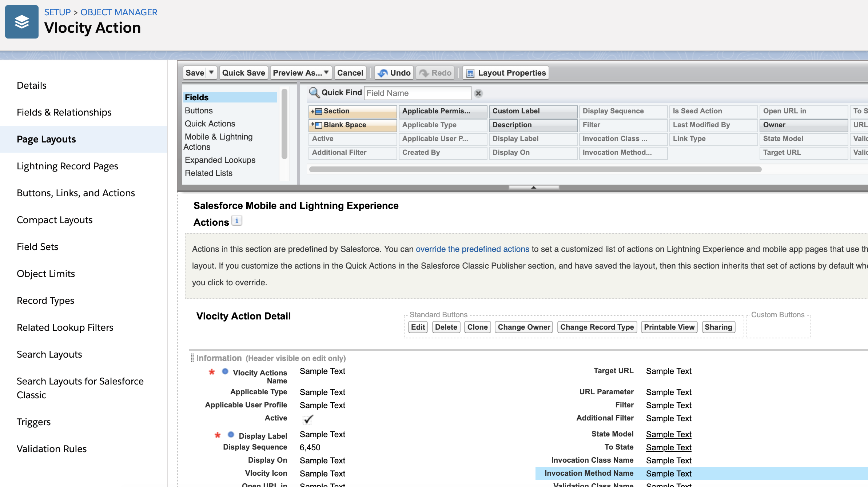Screen dimensions: 868x487
Task: Click the Actions info icon
Action: [x=237, y=221]
